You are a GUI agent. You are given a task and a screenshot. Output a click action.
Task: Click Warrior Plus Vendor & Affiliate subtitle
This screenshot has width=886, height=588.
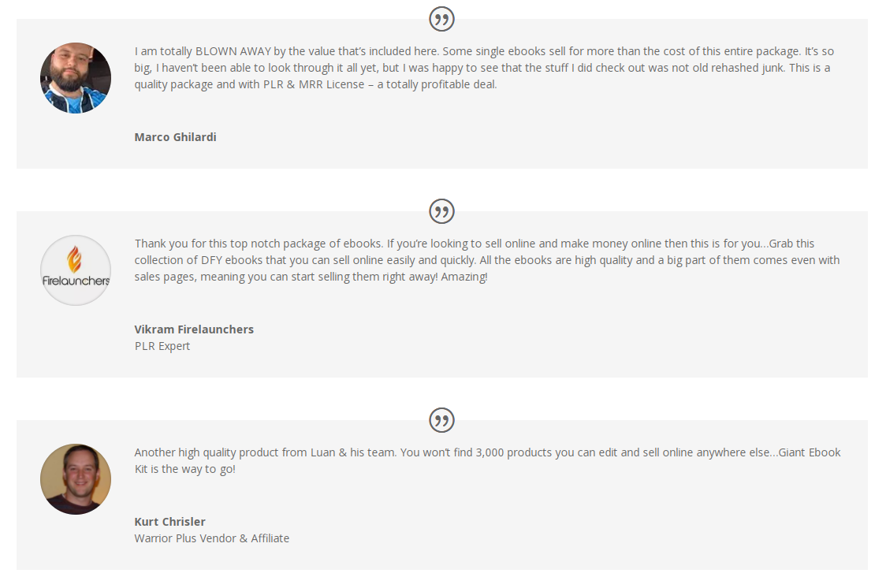[212, 538]
